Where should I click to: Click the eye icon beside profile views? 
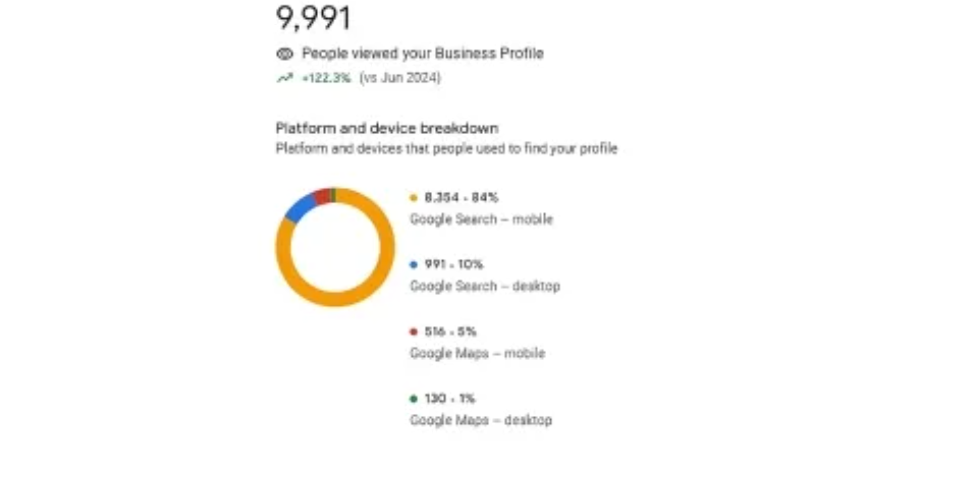(x=284, y=54)
